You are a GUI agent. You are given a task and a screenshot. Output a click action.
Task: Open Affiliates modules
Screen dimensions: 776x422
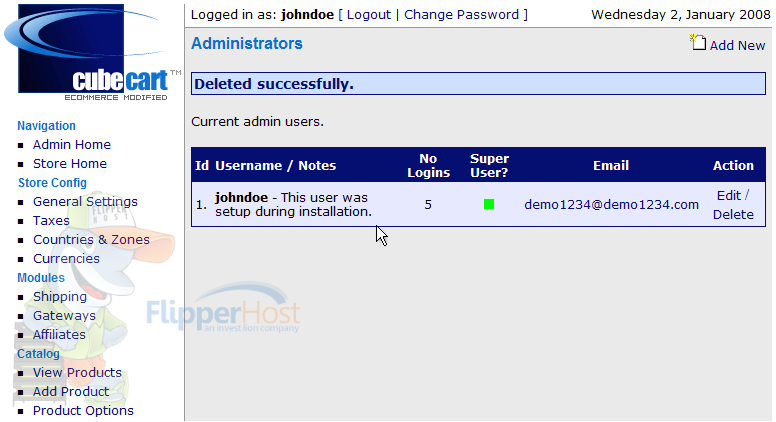pos(59,335)
